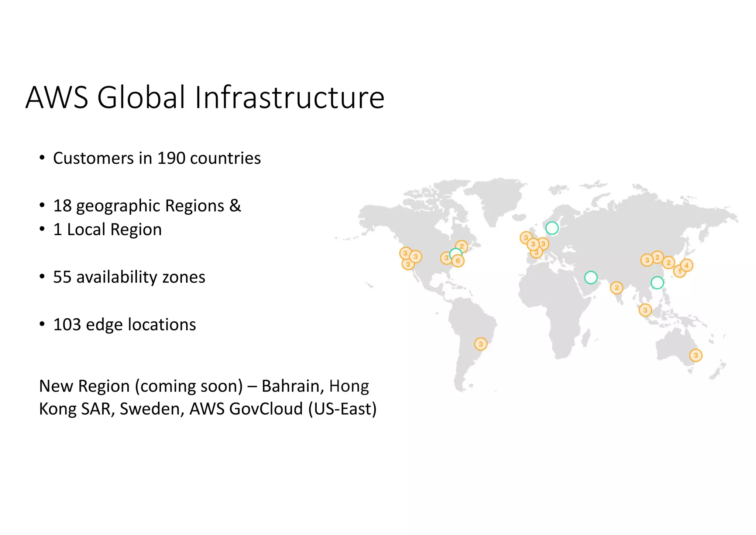756x535 pixels.
Task: Click the green circle marker over Sweden
Action: (x=552, y=228)
